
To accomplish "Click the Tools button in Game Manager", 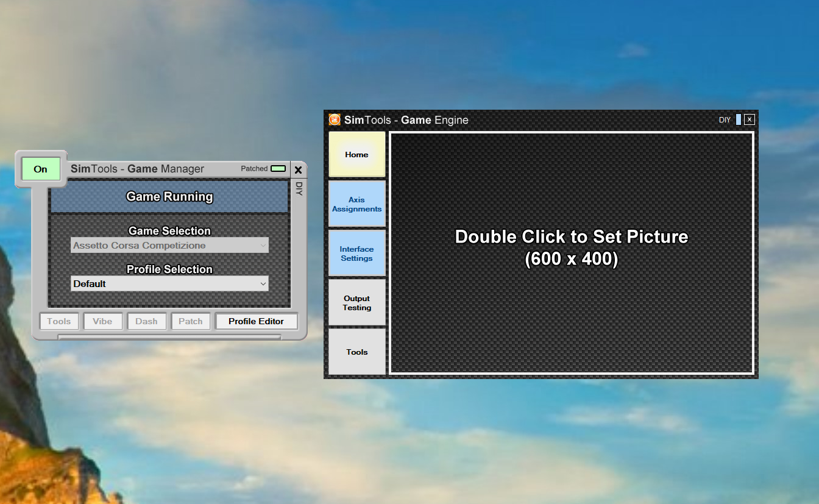I will tap(59, 321).
